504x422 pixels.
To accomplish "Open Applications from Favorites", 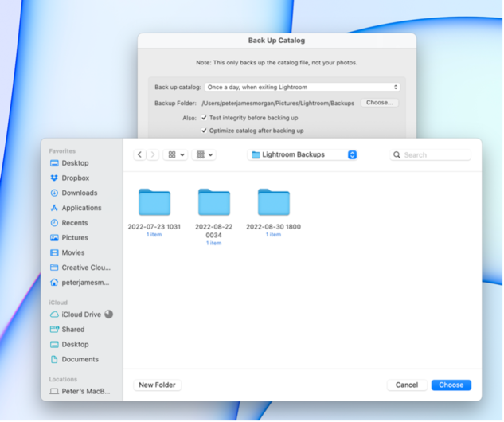I will (81, 208).
